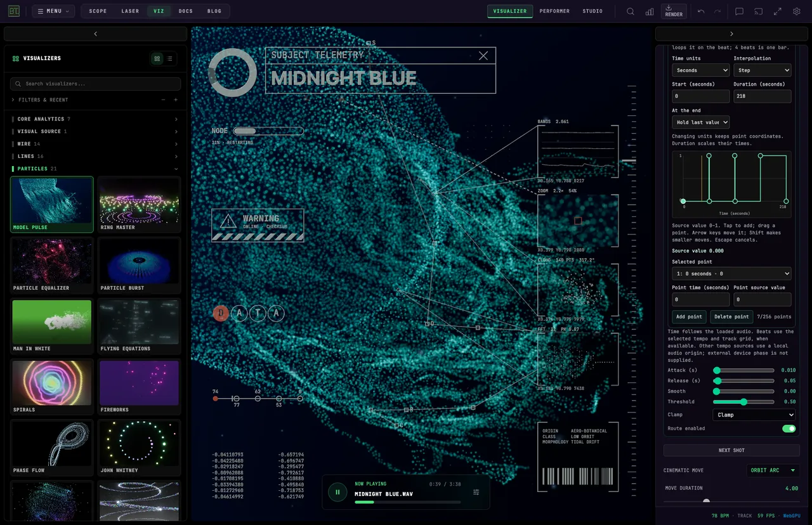Close the Subject Telemetry overlay
The image size is (812, 525).
483,56
